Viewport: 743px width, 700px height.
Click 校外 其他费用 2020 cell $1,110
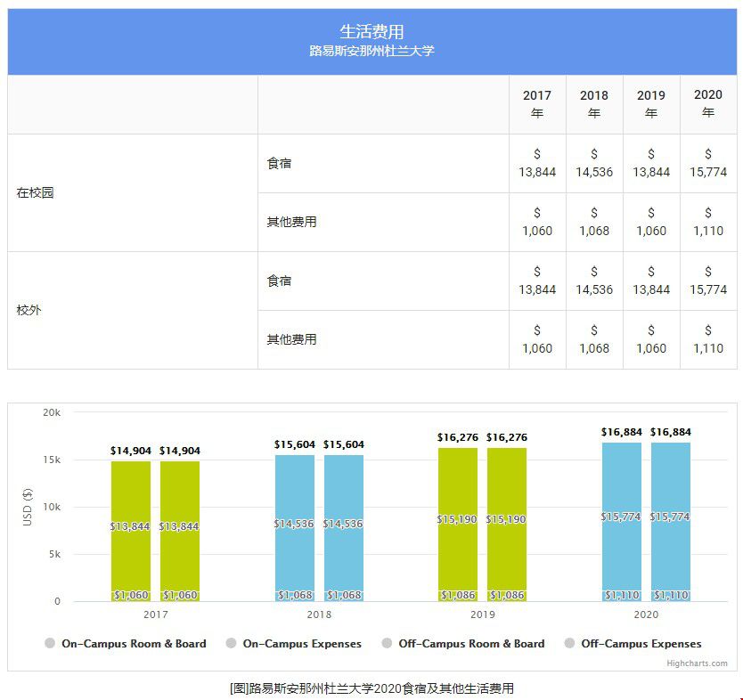(x=708, y=339)
